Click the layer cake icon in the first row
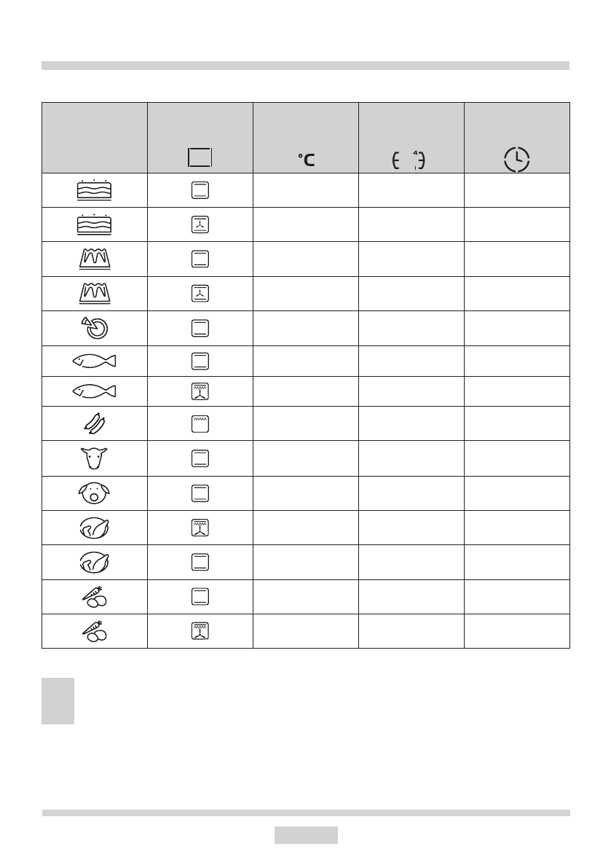 95,191
